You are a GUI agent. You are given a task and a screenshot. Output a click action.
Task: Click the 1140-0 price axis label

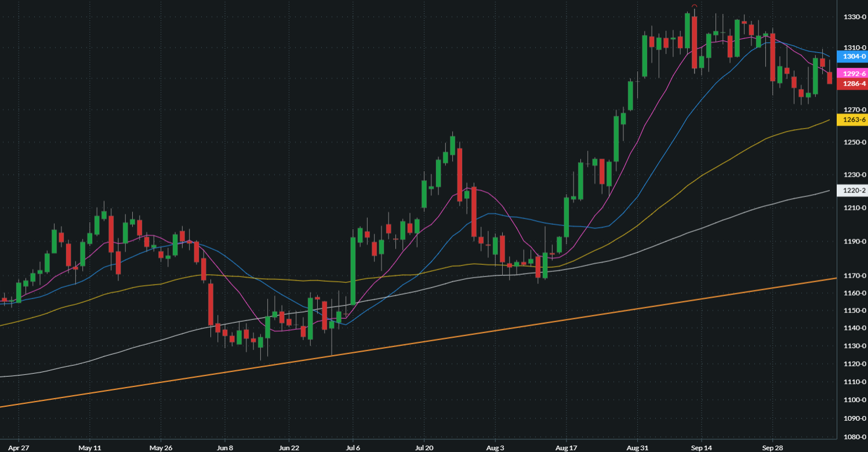(855, 328)
